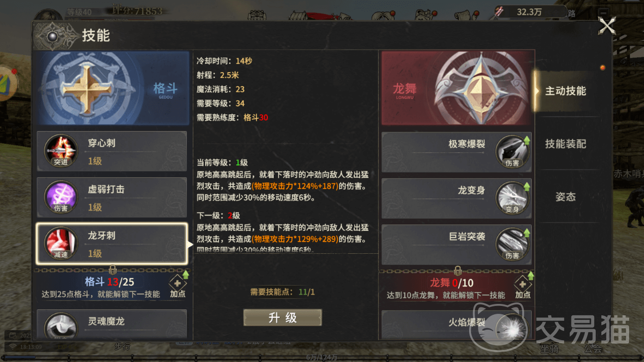644x362 pixels.
Task: Open the 技能装配 tab
Action: (565, 144)
